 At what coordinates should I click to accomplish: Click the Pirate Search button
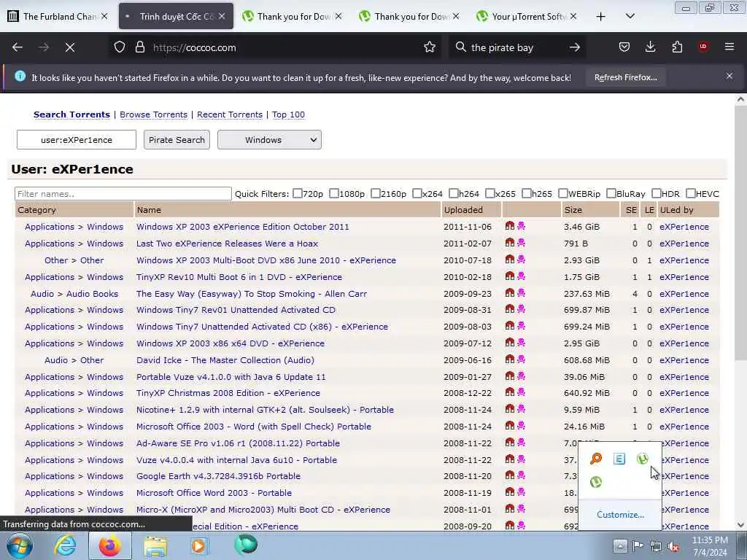click(x=177, y=139)
